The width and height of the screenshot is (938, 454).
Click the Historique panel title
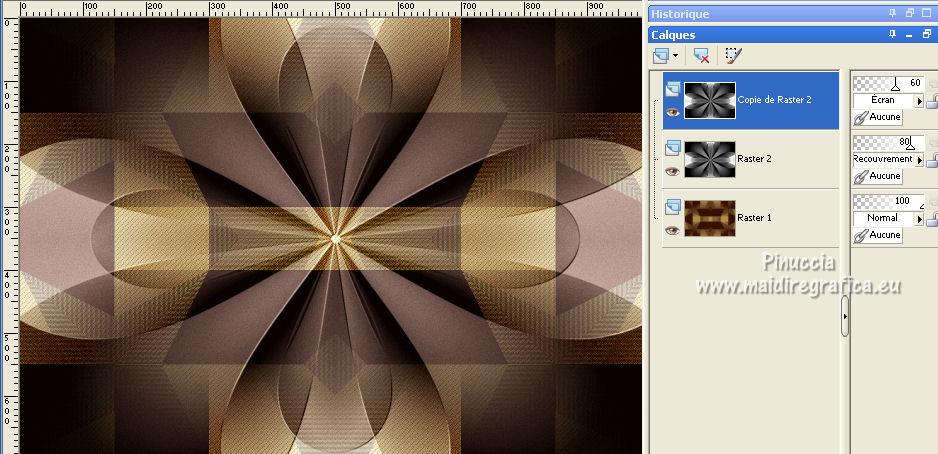(680, 14)
